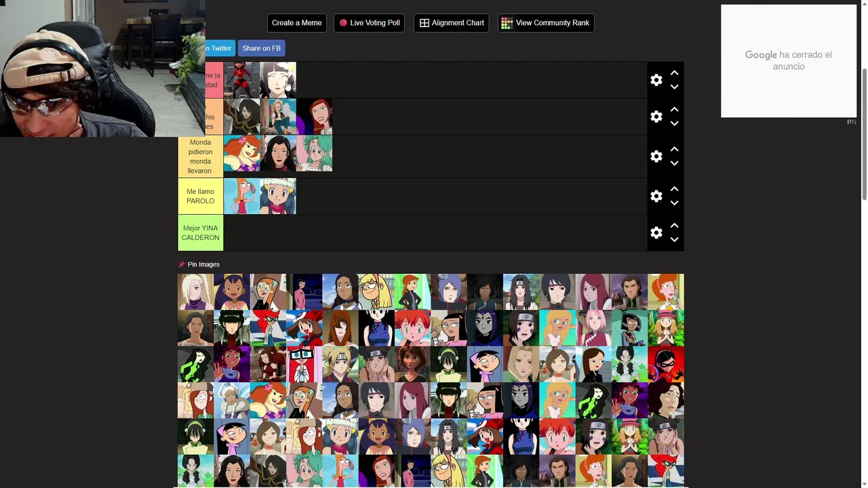Click the page vertical scrollbar
This screenshot has width=868, height=488.
tap(864, 134)
